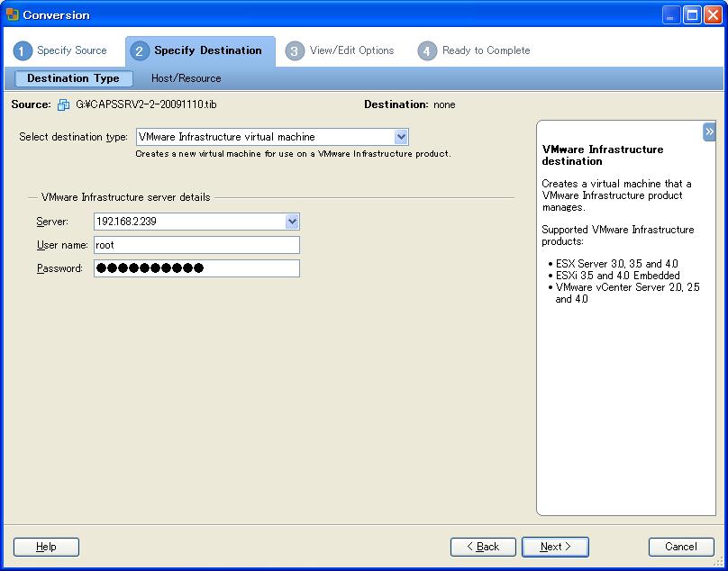Click the step 3 circle icon
The image size is (728, 571).
[x=295, y=50]
